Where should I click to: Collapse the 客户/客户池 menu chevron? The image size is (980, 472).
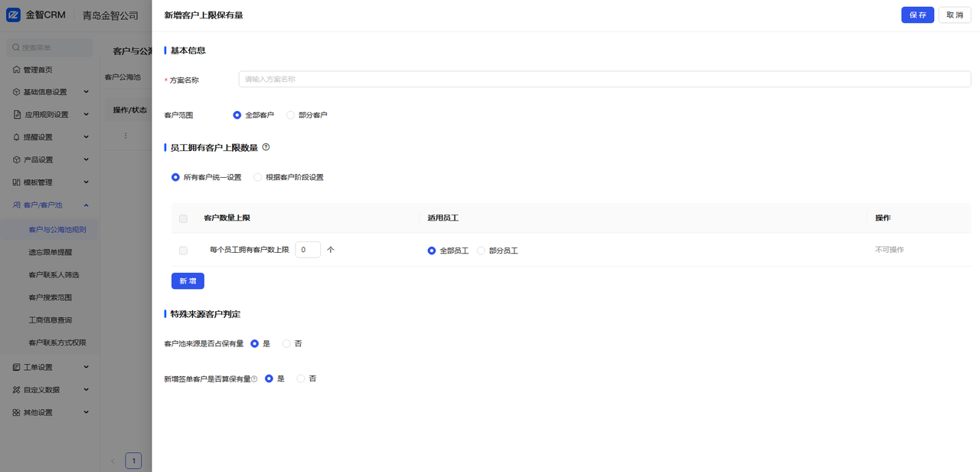coord(86,205)
